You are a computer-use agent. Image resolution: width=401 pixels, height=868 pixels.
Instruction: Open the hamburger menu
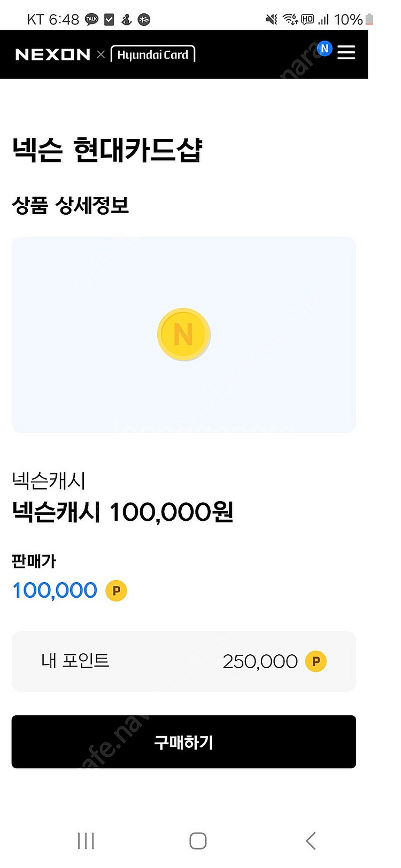(x=346, y=52)
